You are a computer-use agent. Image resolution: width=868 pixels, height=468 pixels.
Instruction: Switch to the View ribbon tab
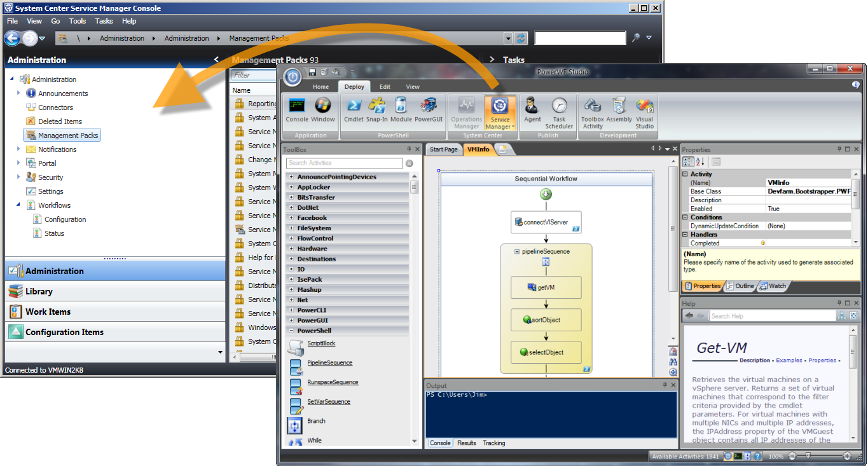click(413, 87)
